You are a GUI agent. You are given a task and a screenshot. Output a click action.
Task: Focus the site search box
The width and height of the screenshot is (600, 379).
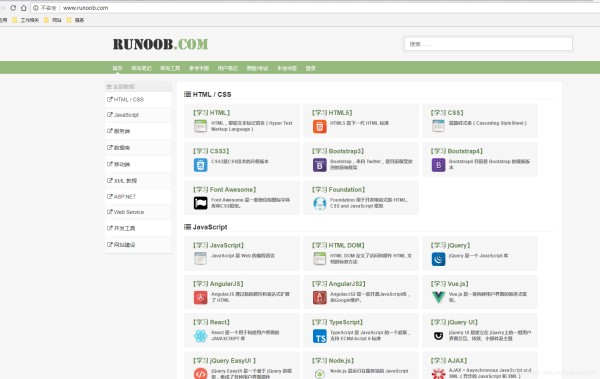point(488,44)
